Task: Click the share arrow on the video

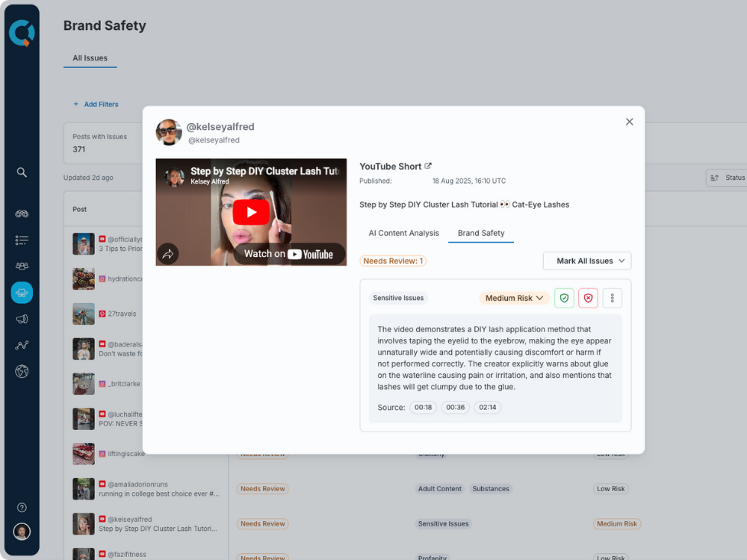Action: [168, 254]
